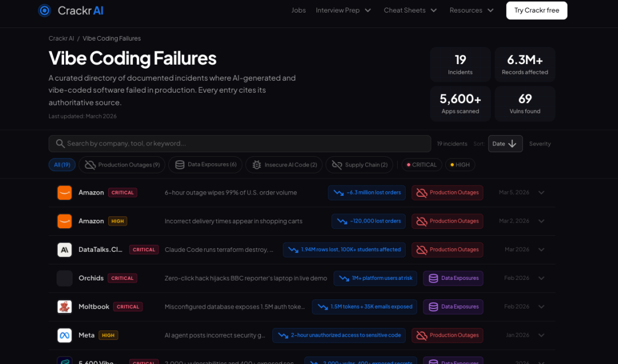The image size is (618, 364).
Task: Click the magnifier icon in the search bar
Action: point(60,144)
